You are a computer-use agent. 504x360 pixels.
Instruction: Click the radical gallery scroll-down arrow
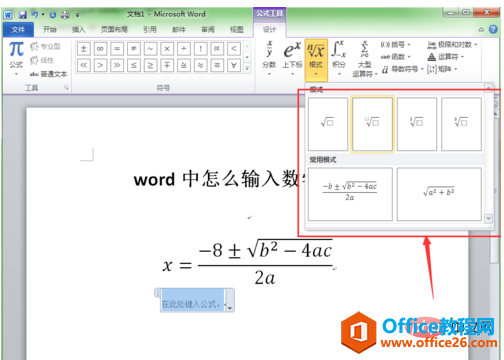[488, 219]
